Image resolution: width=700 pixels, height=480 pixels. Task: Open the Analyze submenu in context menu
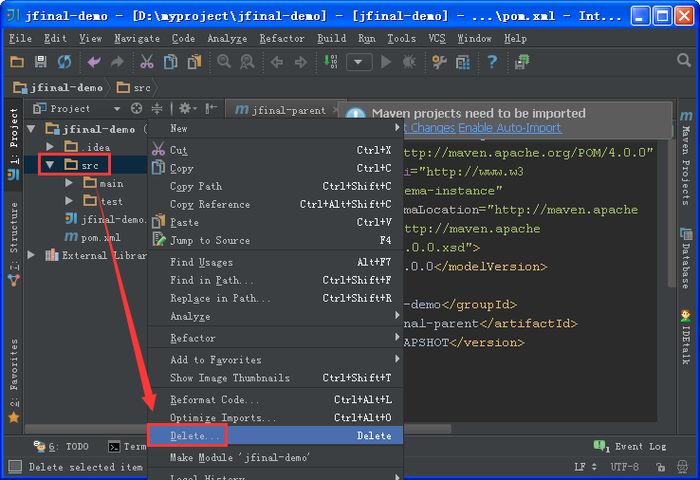pyautogui.click(x=275, y=316)
